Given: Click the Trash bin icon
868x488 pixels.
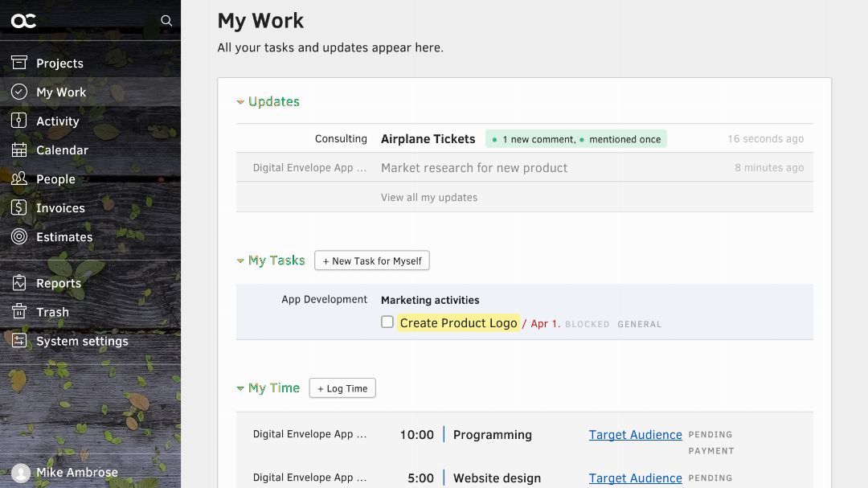Looking at the screenshot, I should [x=19, y=312].
